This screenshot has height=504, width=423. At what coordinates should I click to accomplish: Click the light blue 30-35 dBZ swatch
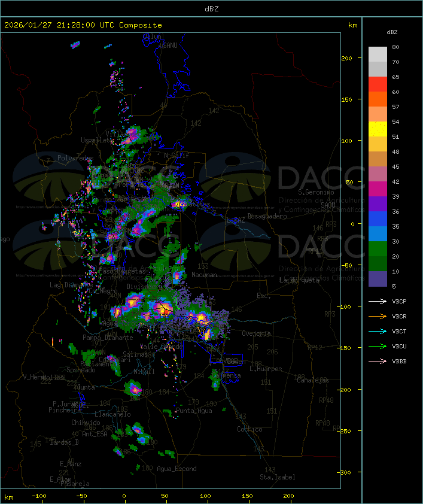click(378, 233)
